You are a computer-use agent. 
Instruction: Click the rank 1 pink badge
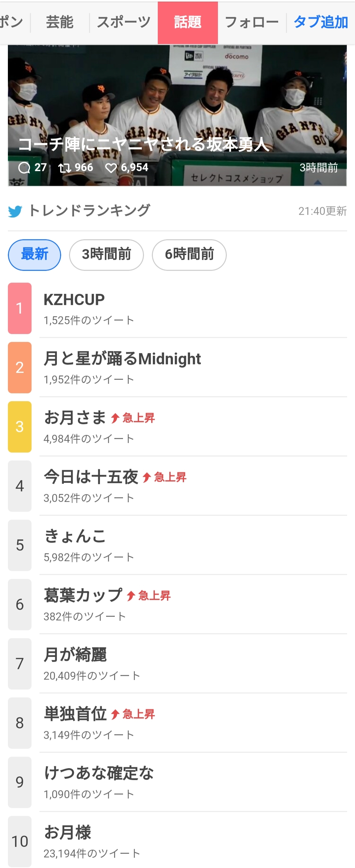point(19,308)
